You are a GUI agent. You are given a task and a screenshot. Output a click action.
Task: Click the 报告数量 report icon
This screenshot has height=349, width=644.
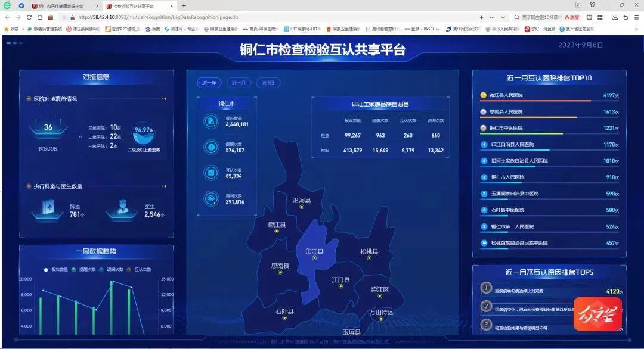(211, 121)
